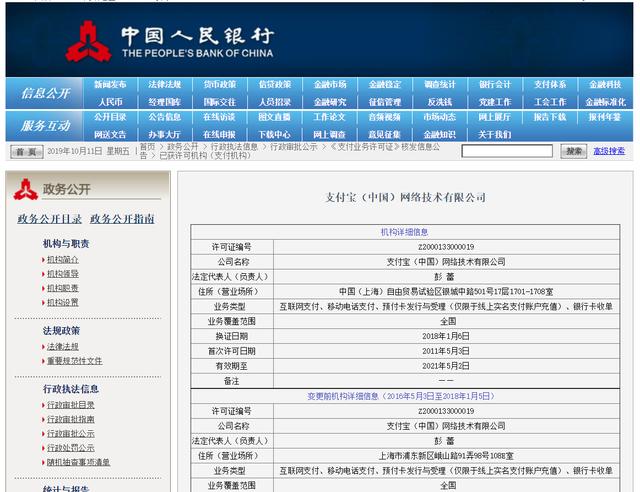
Task: Open 市场动态 navigation item
Action: point(440,117)
